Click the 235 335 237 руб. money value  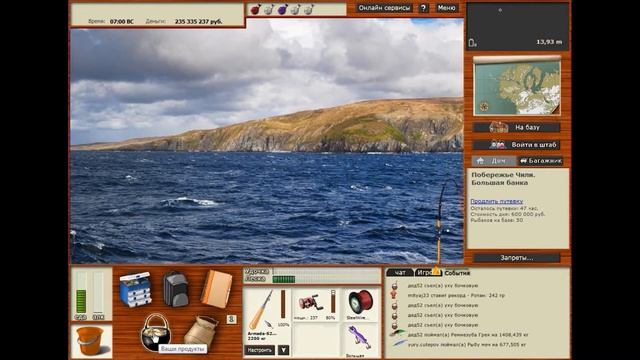(198, 21)
